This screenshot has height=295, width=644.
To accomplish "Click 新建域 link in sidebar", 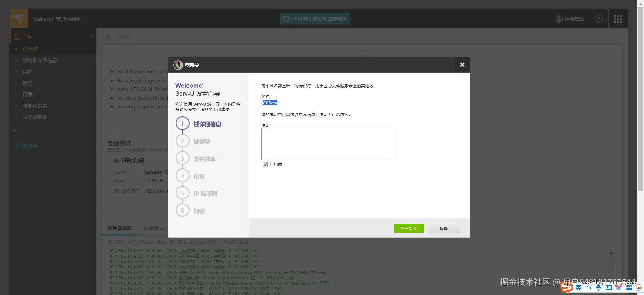I will coord(30,145).
